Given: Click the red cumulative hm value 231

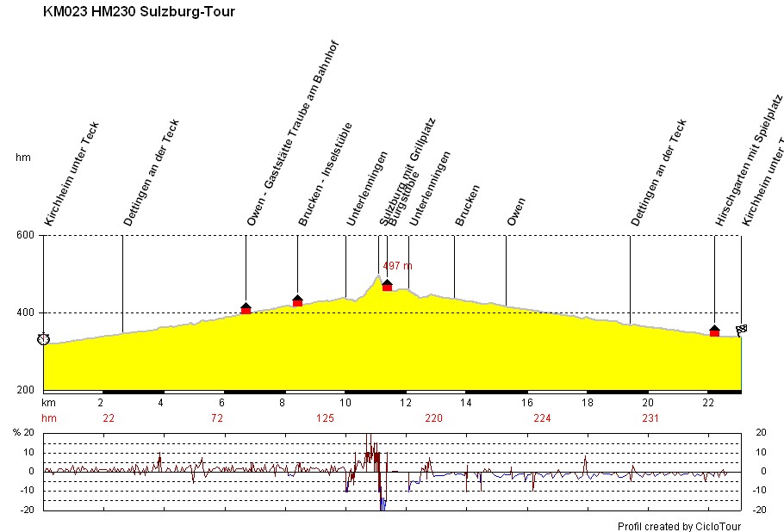Looking at the screenshot, I should coord(650,418).
